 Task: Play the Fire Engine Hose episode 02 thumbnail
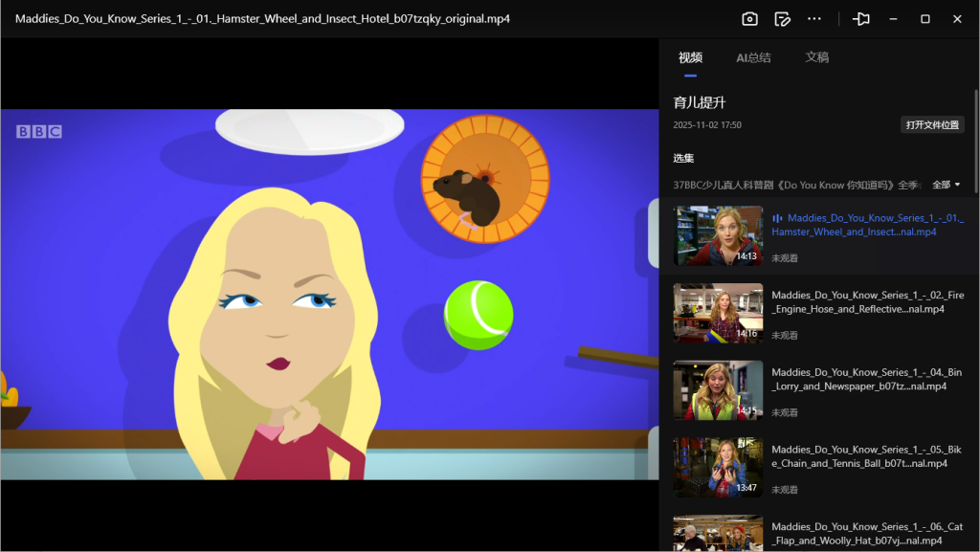coord(718,313)
